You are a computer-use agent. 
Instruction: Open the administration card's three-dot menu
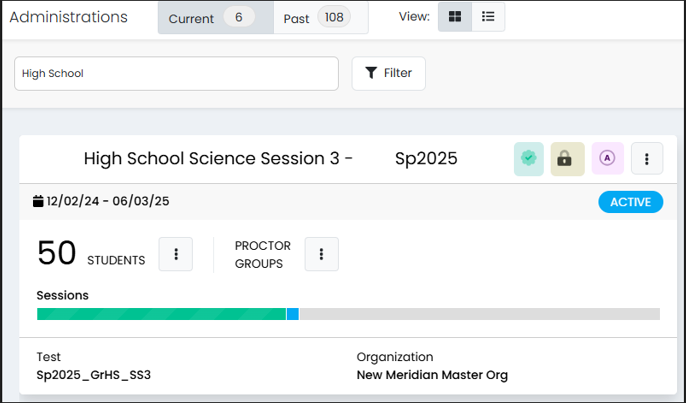647,158
